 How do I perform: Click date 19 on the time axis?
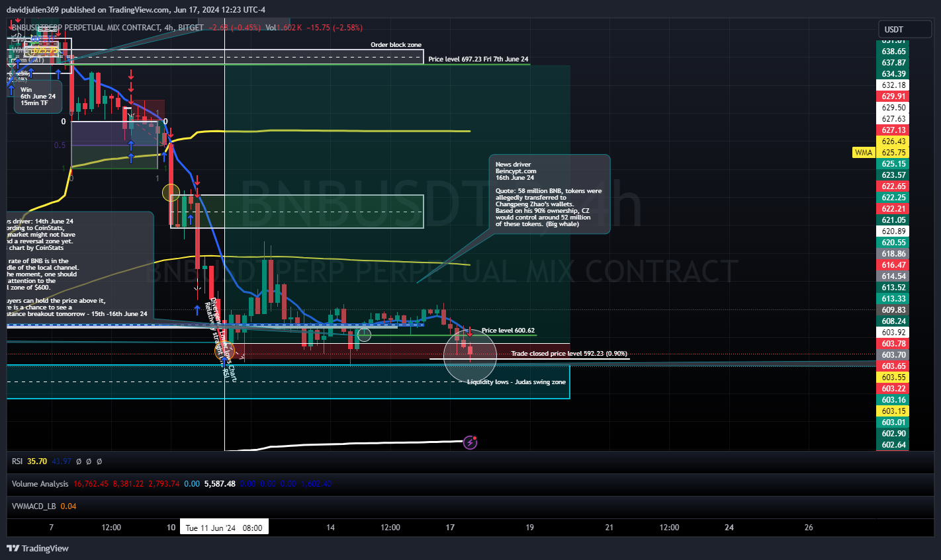pyautogui.click(x=529, y=528)
